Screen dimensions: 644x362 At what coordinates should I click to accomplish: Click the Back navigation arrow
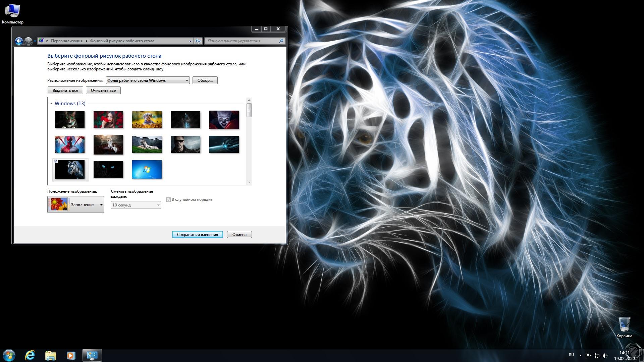(x=19, y=41)
